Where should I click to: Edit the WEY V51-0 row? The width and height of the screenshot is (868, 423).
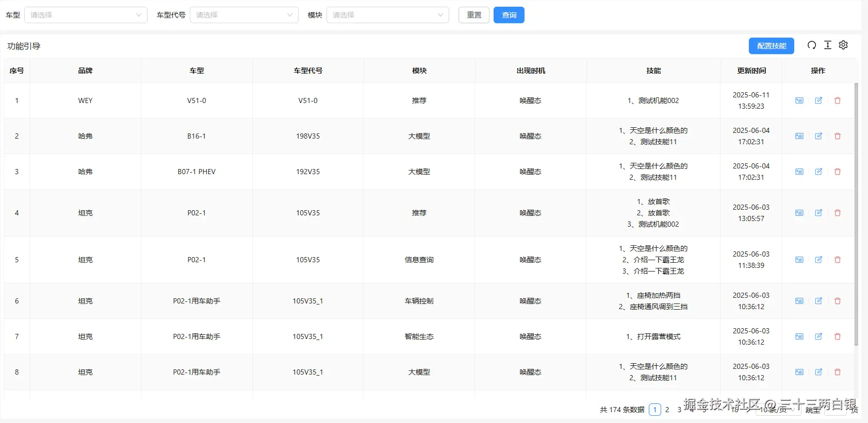click(818, 100)
